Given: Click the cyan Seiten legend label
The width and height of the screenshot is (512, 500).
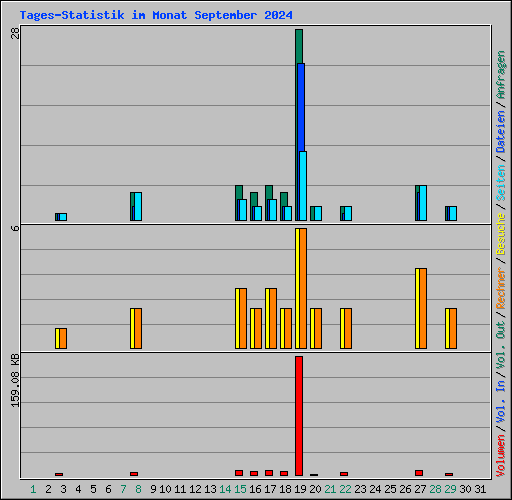Looking at the screenshot, I should (x=500, y=183).
